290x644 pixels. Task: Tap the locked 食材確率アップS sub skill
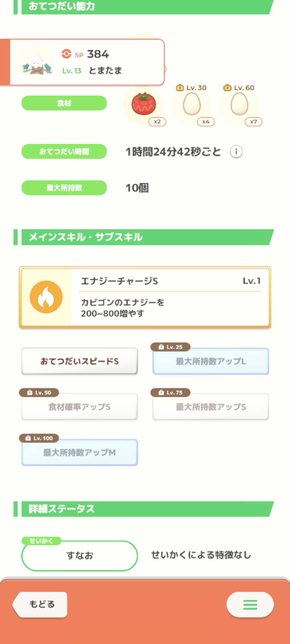coord(80,407)
